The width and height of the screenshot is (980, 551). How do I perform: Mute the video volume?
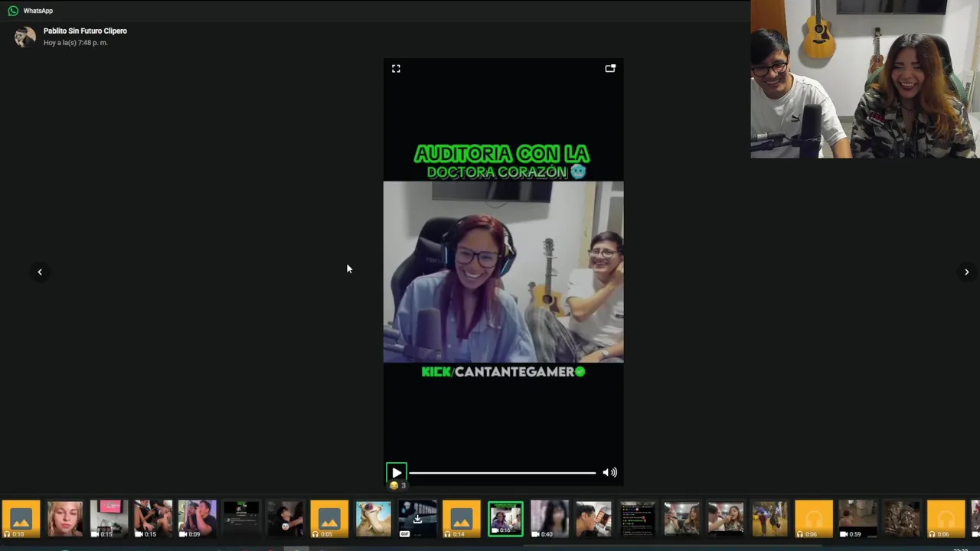[609, 472]
